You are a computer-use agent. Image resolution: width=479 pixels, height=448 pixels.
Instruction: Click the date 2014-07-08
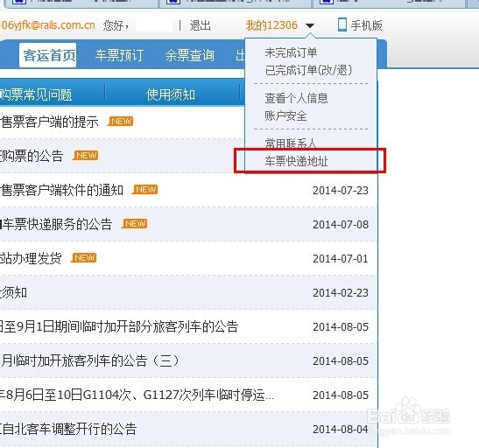tap(341, 225)
